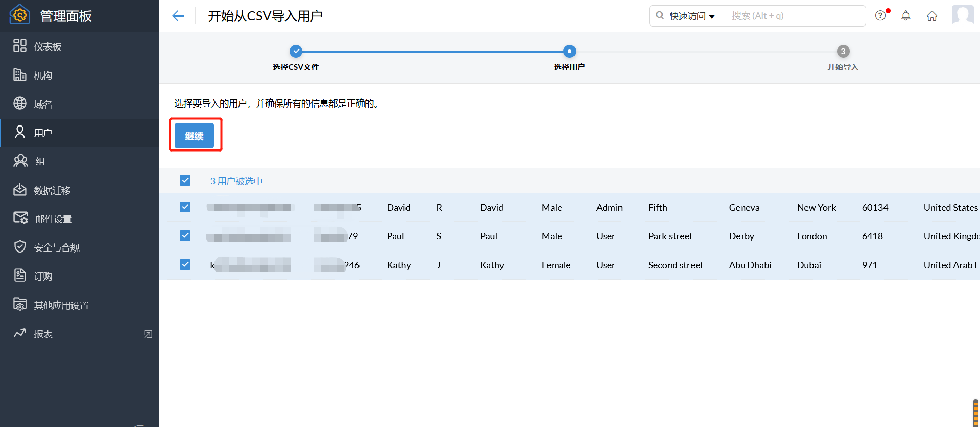Uncheck the David user row

[x=185, y=207]
